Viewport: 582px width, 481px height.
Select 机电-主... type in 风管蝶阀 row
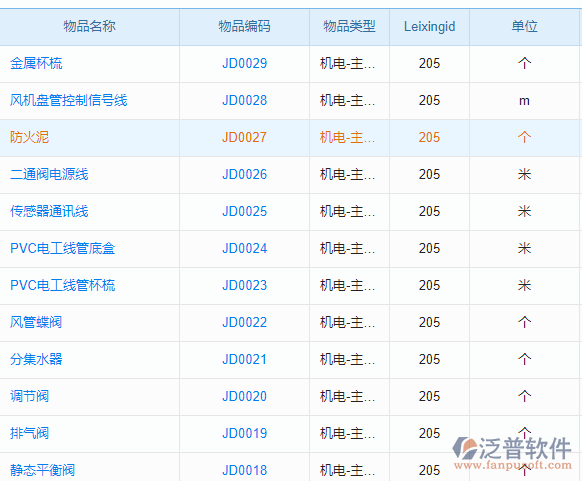[347, 322]
